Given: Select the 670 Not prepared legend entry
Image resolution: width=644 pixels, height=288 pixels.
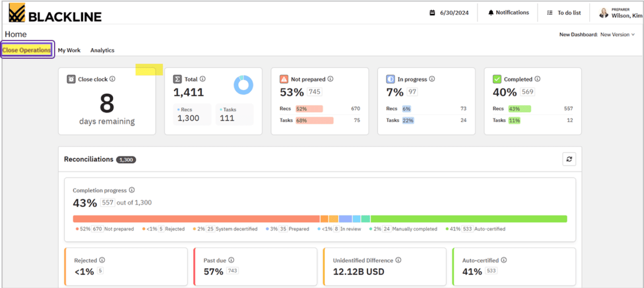Looking at the screenshot, I should (105, 229).
